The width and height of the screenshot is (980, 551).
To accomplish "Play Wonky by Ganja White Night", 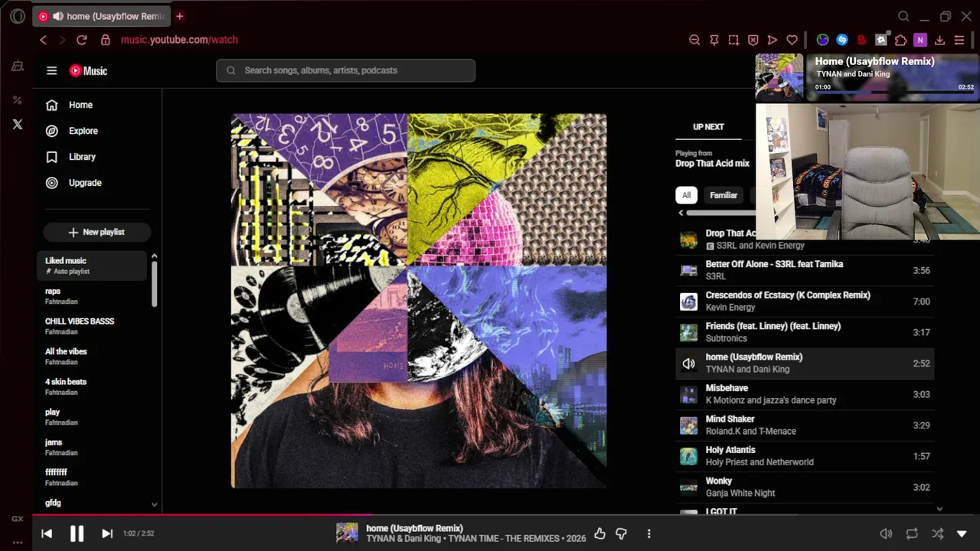I will coord(805,487).
